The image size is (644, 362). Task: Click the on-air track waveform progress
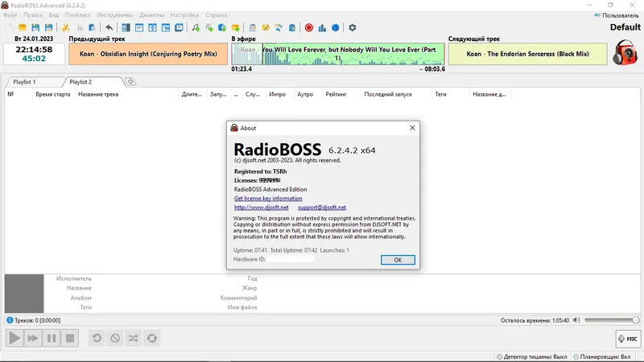coord(337,54)
